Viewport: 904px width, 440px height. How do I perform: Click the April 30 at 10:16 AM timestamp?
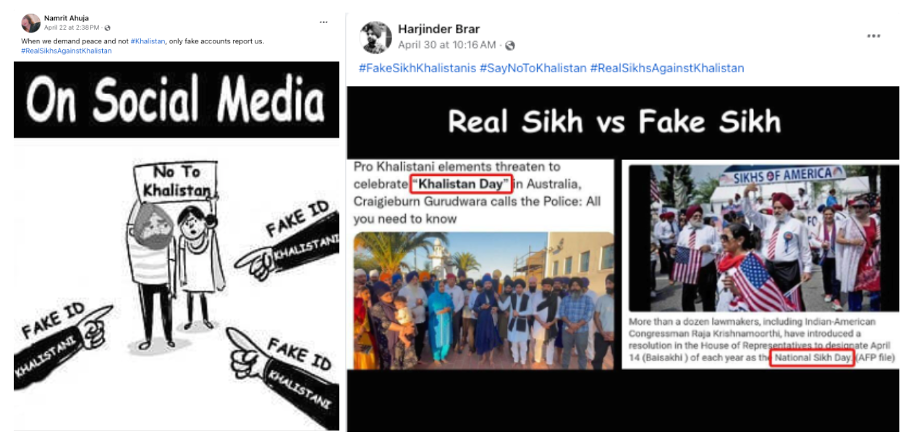(x=447, y=45)
